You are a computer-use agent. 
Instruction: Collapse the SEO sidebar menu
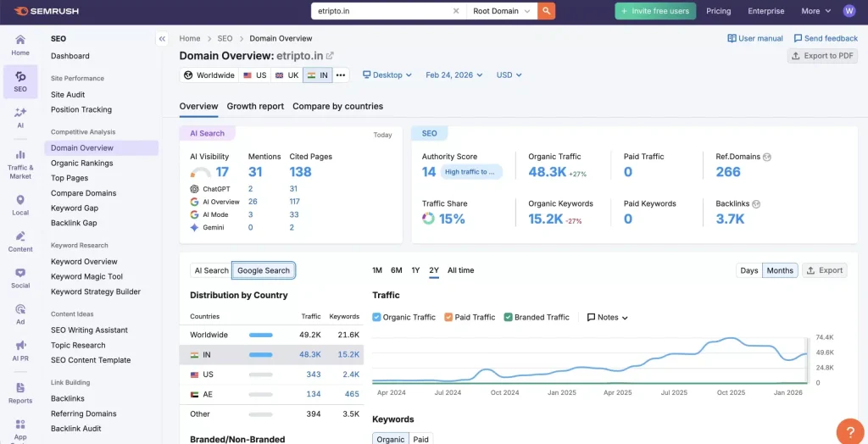coord(162,39)
